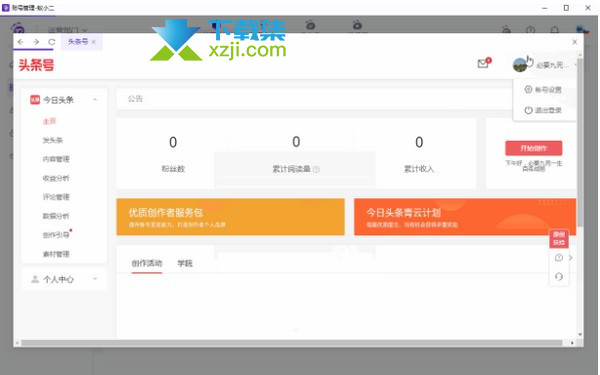Click the round user avatar picture
This screenshot has height=375, width=600.
coord(520,65)
